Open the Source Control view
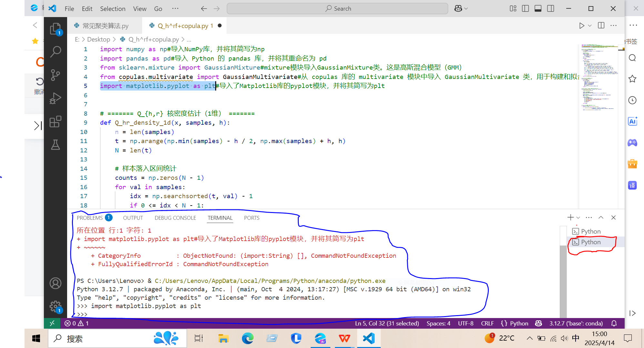Viewport: 644px width, 348px height. (x=55, y=75)
